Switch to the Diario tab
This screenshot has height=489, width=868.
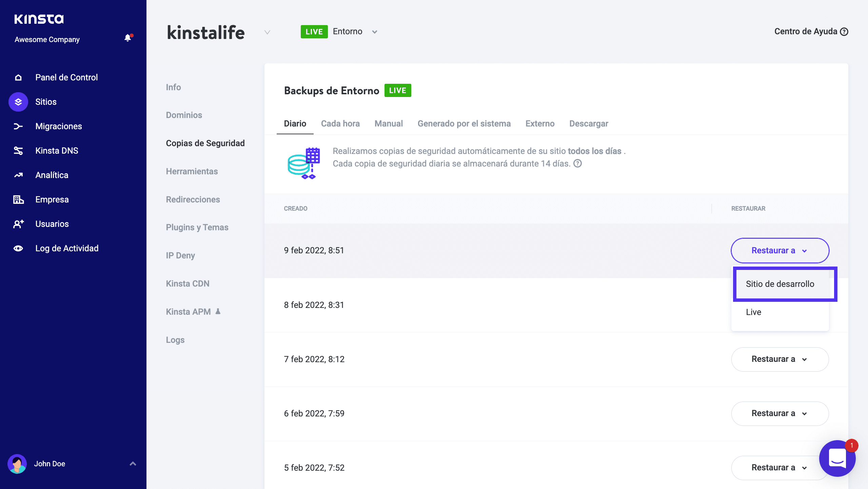coord(295,123)
